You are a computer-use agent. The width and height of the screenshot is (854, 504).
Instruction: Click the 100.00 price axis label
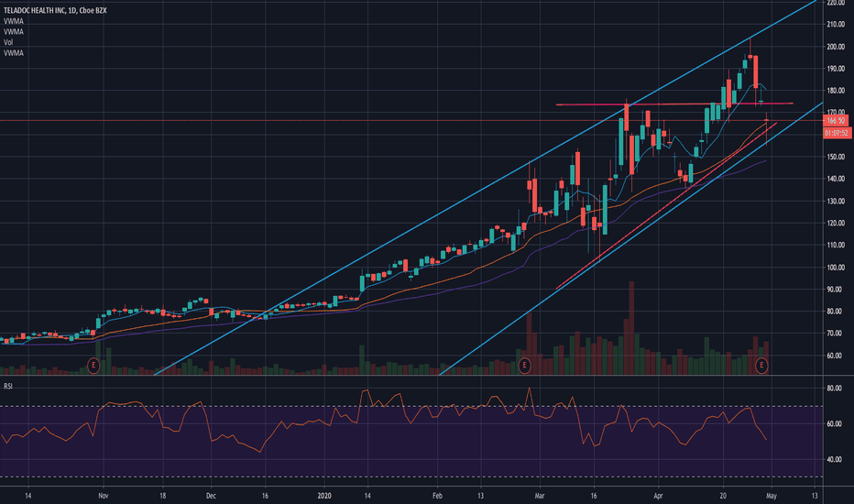[836, 268]
